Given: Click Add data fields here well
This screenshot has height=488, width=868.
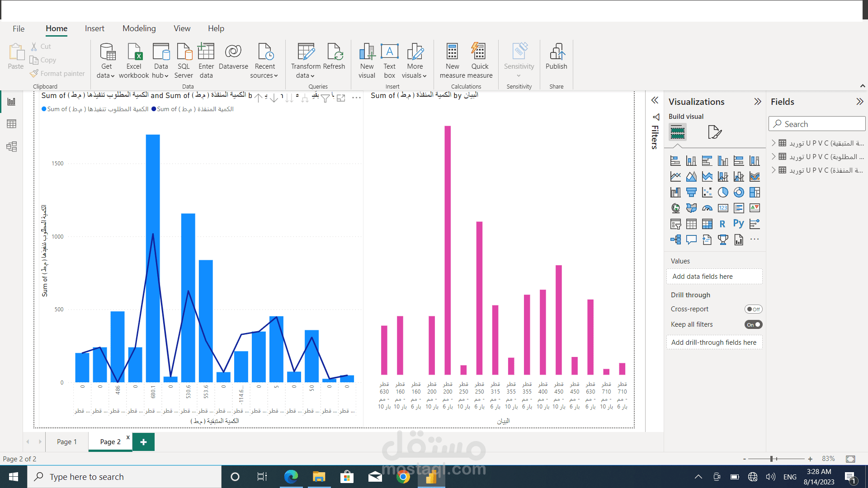Looking at the screenshot, I should (x=714, y=276).
